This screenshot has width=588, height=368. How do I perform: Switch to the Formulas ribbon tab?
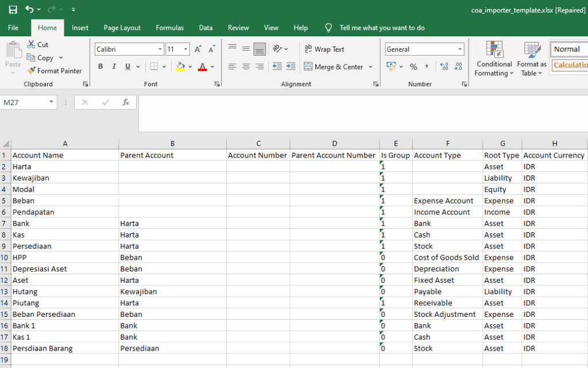(x=170, y=28)
